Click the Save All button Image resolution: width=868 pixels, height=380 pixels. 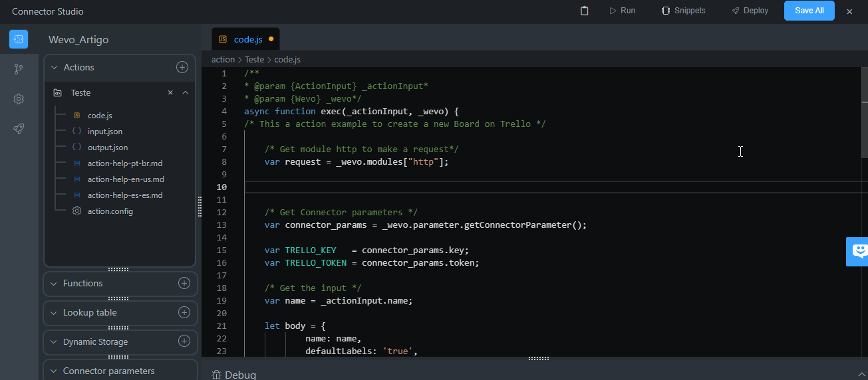click(x=809, y=11)
